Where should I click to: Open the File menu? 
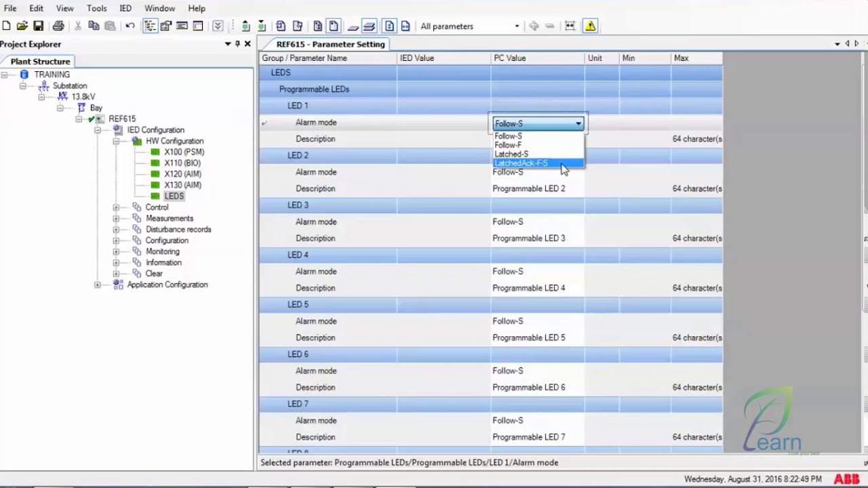click(10, 8)
